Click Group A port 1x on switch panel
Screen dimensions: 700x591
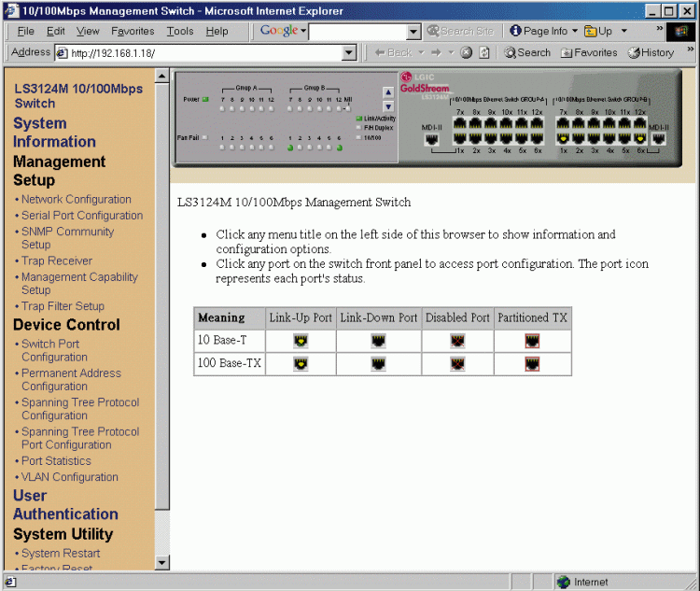click(x=459, y=138)
